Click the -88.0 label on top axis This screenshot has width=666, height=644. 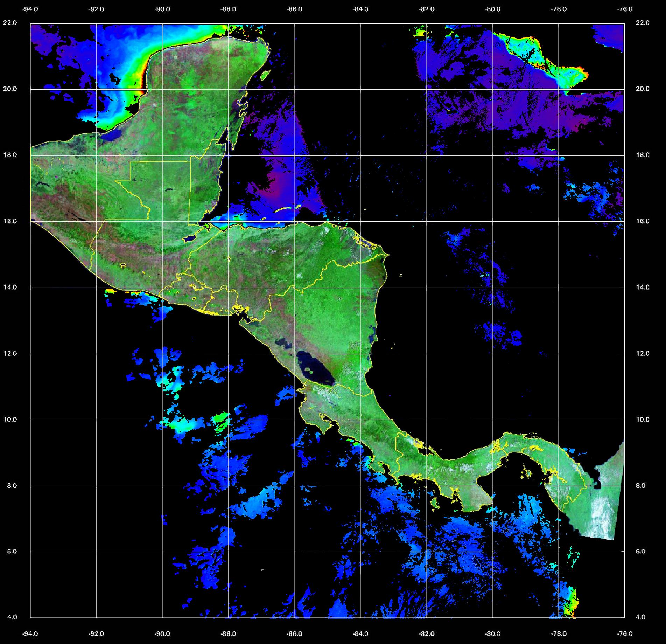229,9
